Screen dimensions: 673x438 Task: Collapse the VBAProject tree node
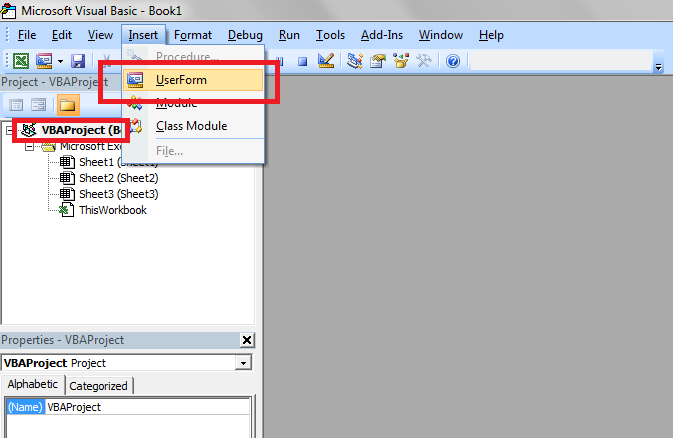(x=9, y=130)
